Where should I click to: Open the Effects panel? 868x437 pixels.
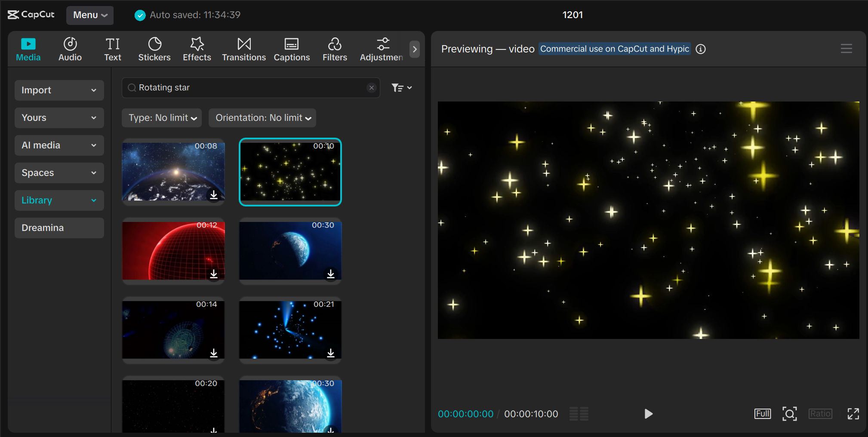tap(197, 49)
